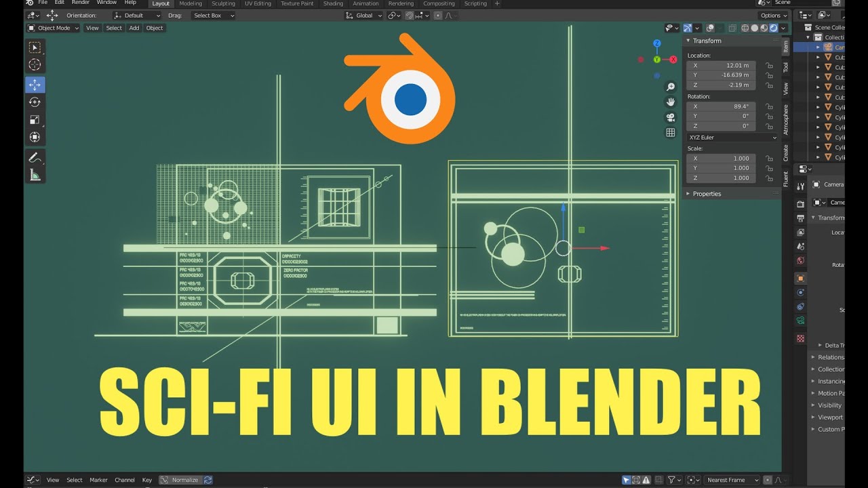Click the add workspace plus icon
This screenshot has width=868, height=488.
point(497,3)
